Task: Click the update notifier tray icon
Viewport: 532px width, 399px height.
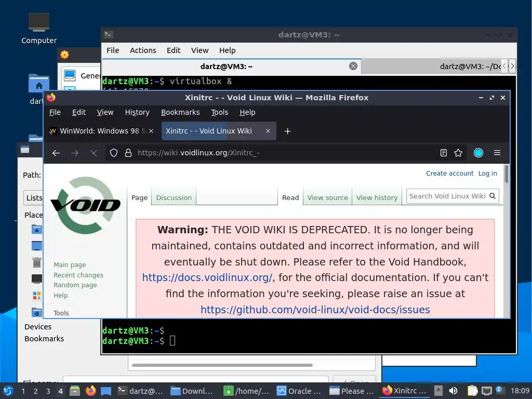Action: click(499, 390)
